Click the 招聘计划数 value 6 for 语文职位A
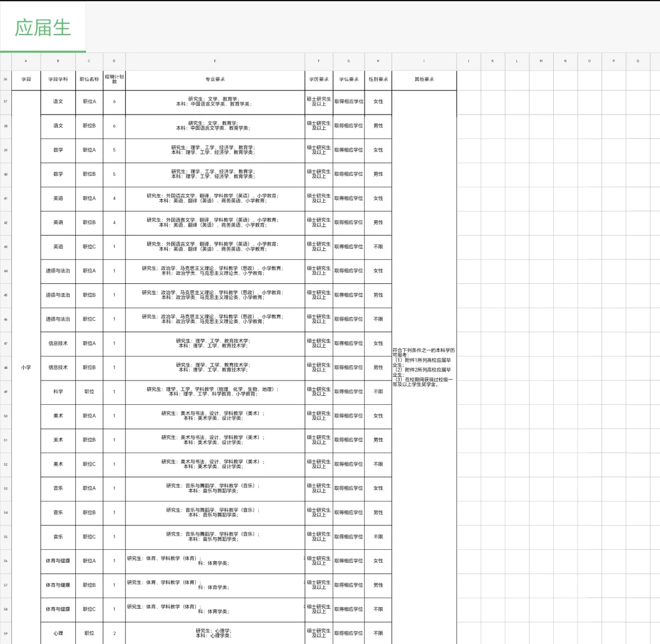 click(114, 102)
